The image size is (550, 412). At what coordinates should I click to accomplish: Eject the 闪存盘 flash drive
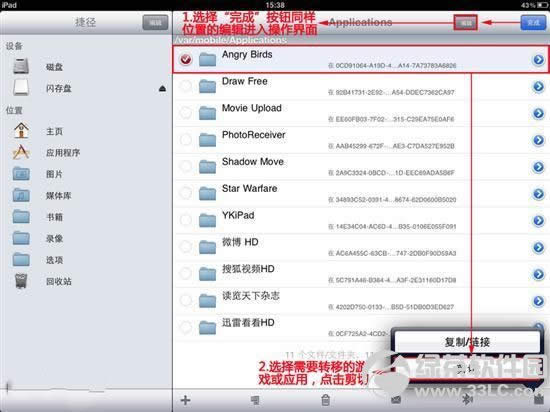pyautogui.click(x=162, y=88)
